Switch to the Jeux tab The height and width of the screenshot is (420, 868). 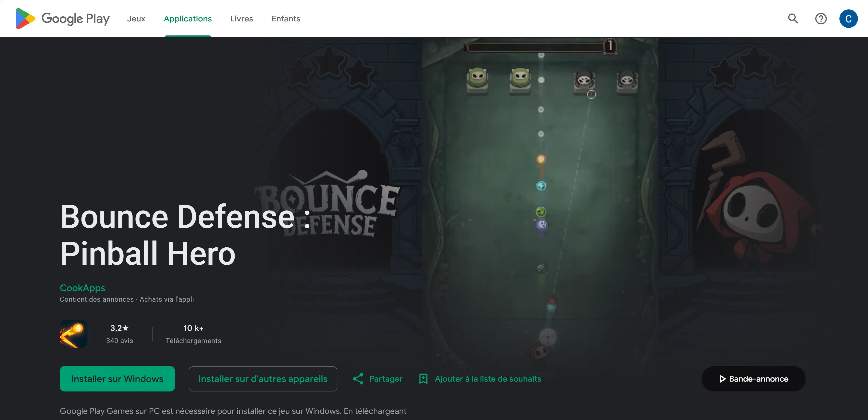[x=136, y=18]
